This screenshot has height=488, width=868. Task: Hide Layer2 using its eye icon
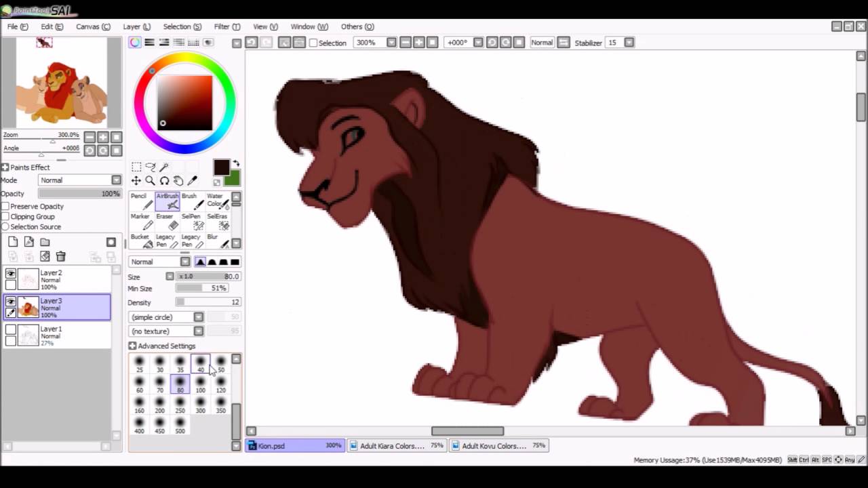tap(10, 274)
